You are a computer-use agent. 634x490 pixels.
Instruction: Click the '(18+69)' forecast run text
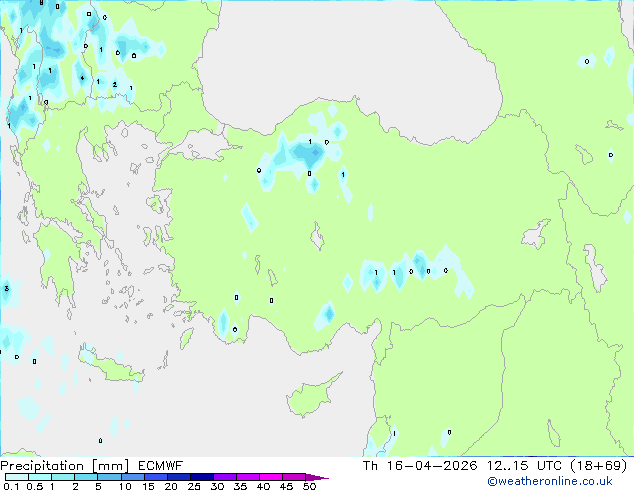click(598, 466)
